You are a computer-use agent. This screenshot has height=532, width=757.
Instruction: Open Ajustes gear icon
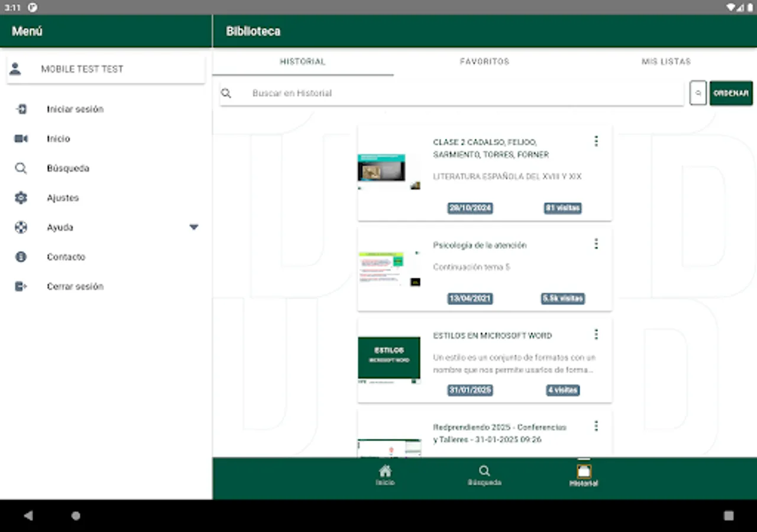21,198
